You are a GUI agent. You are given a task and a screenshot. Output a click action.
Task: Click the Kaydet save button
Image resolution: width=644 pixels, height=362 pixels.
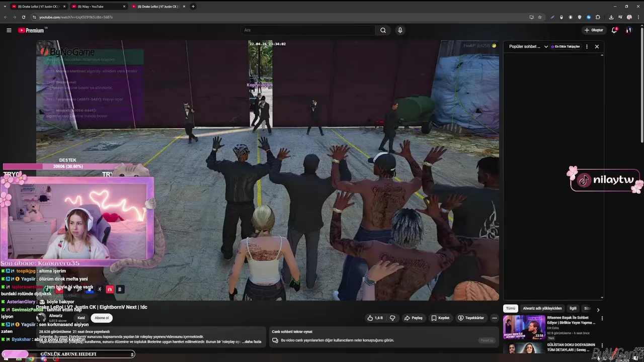(x=440, y=318)
